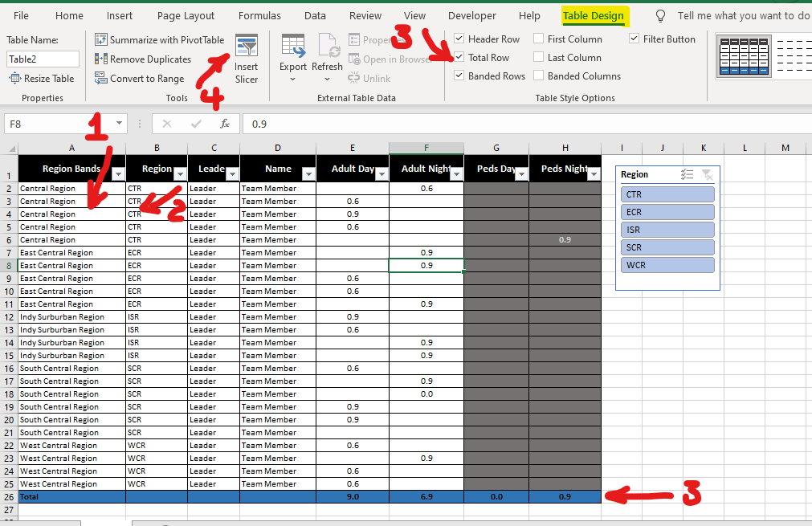Click the Refresh table icon
Image resolution: width=812 pixels, height=526 pixels.
tap(328, 47)
